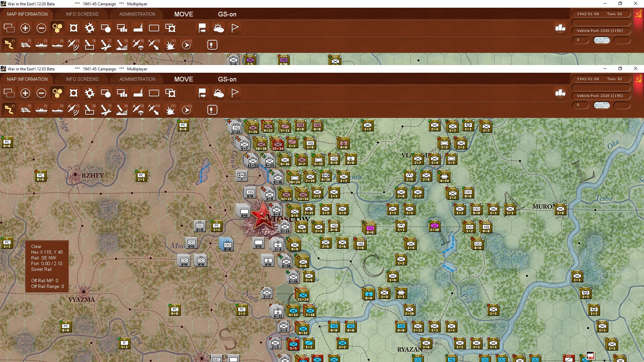Click the pennant flag icon, front window
644x362 pixels.
coord(235,93)
